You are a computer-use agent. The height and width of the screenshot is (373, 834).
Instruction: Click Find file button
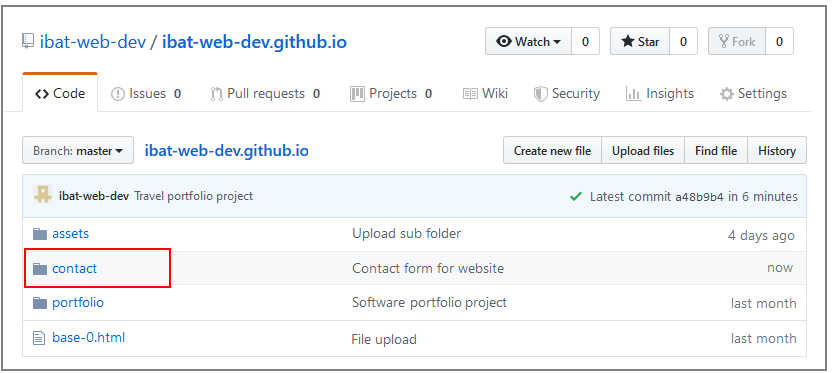[716, 151]
